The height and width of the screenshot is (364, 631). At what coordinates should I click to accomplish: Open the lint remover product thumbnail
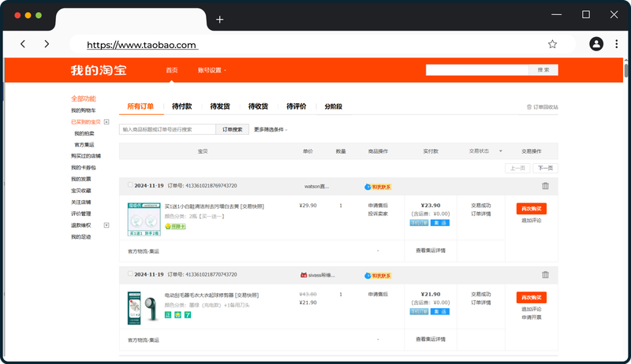tap(144, 308)
